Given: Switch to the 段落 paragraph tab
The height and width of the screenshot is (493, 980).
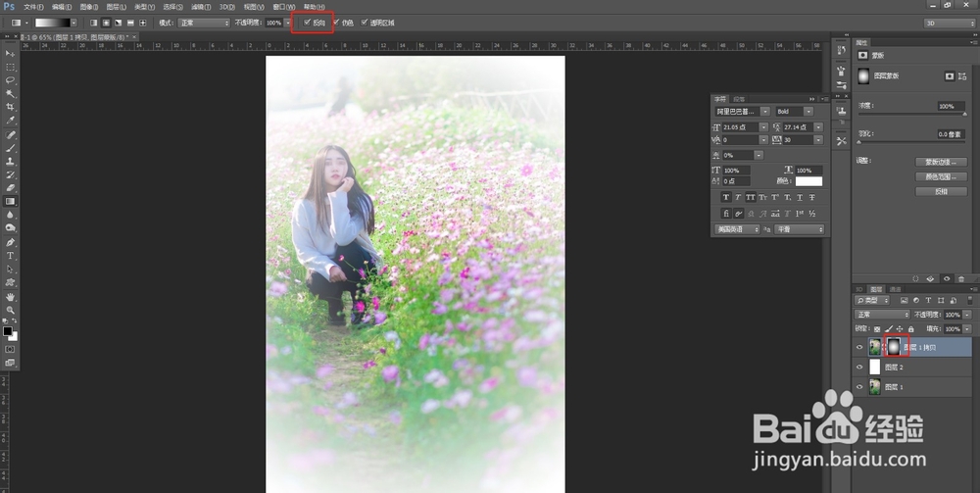Looking at the screenshot, I should point(739,99).
